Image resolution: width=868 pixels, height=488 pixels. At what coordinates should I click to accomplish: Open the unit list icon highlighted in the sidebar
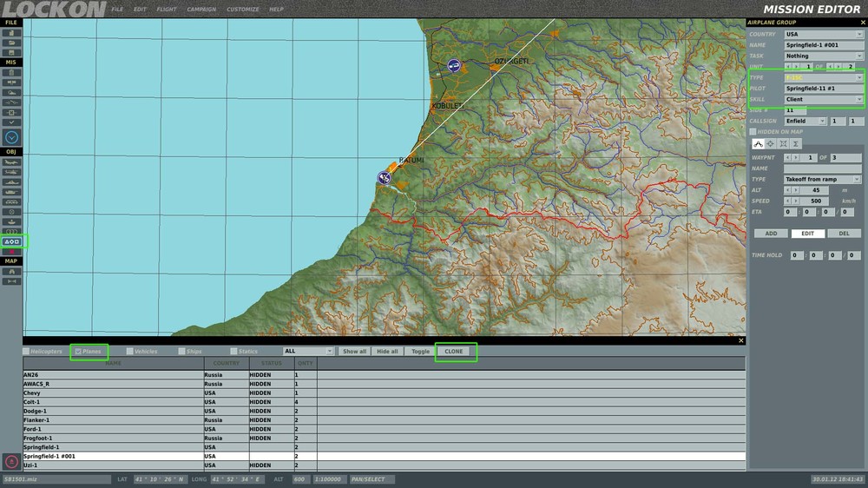[x=12, y=241]
